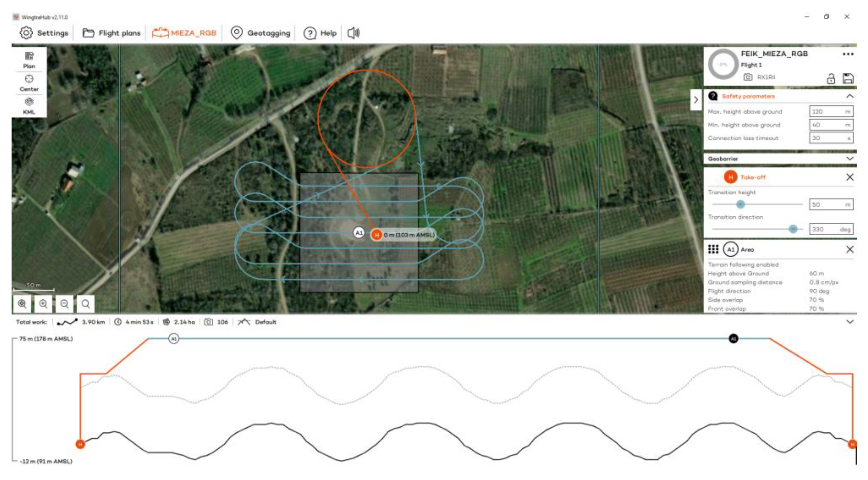Collapse the Safety parameters section
Image resolution: width=868 pixels, height=480 pixels.
click(x=849, y=96)
